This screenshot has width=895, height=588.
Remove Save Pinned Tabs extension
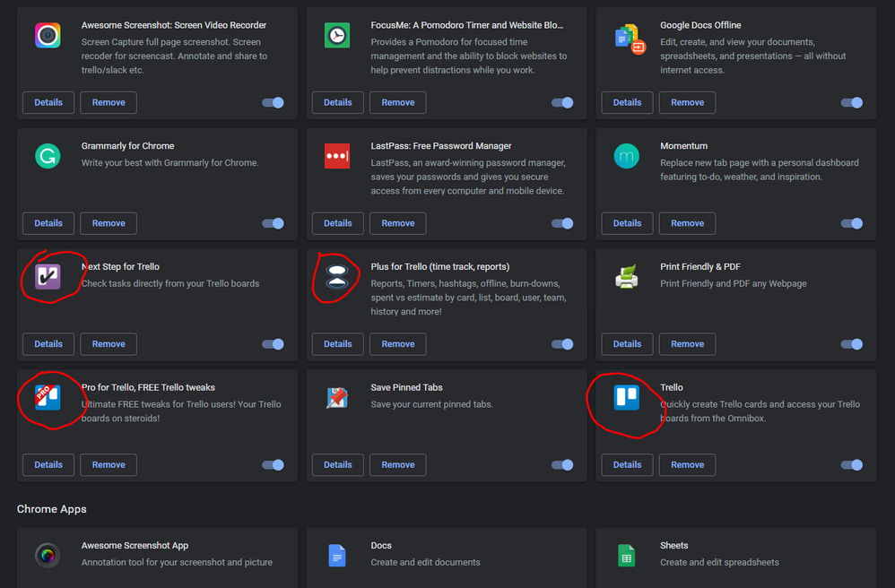[398, 465]
